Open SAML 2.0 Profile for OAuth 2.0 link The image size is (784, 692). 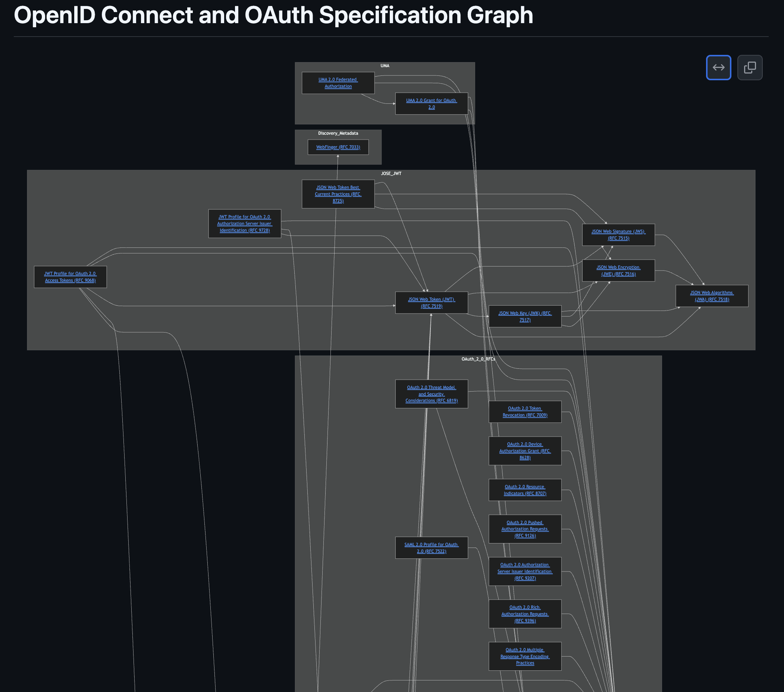click(431, 548)
